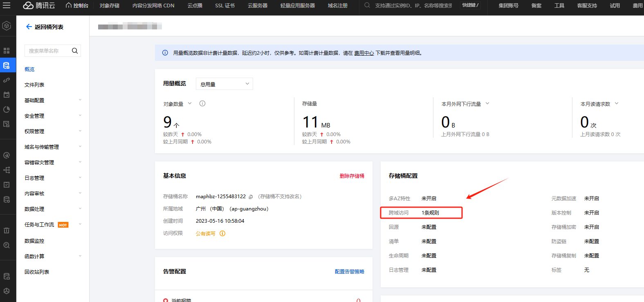The width and height of the screenshot is (644, 302).
Task: Open the chain link icon in the left rail
Action: click(7, 80)
